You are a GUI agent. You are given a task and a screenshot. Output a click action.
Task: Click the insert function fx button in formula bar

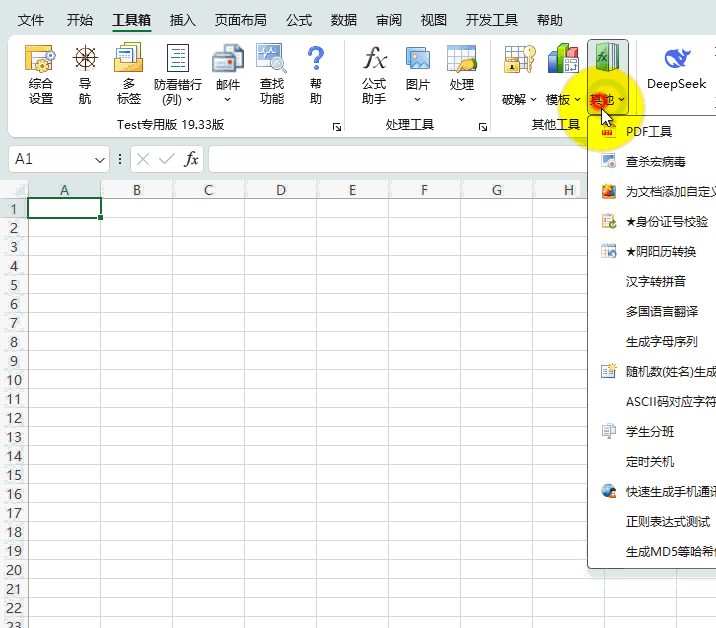tap(192, 159)
